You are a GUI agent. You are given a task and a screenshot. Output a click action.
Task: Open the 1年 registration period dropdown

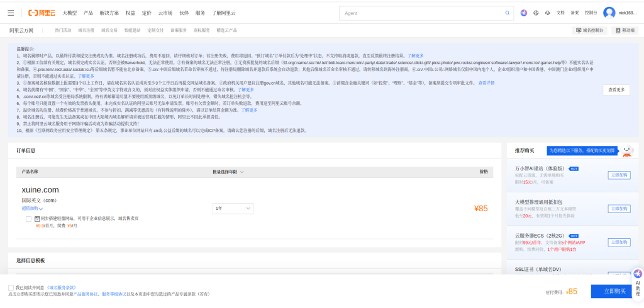[x=233, y=208]
